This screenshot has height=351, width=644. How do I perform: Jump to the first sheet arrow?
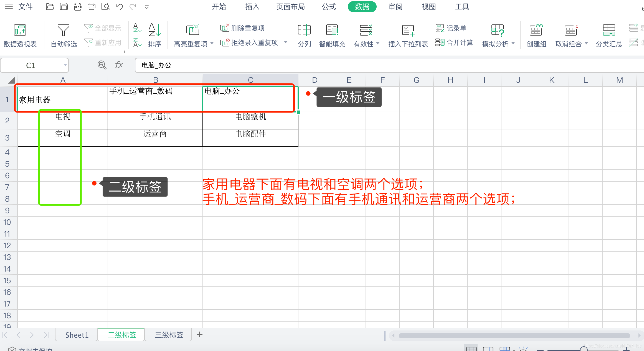pyautogui.click(x=5, y=335)
